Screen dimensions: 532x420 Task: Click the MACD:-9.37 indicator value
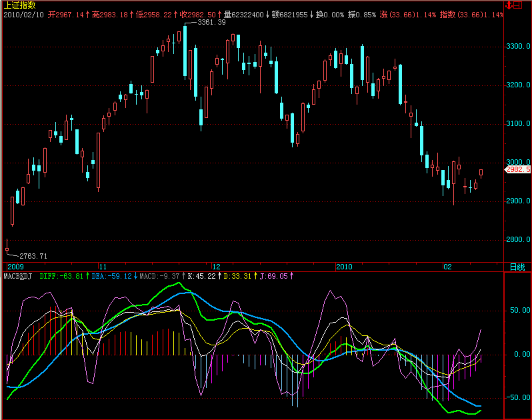(x=160, y=276)
